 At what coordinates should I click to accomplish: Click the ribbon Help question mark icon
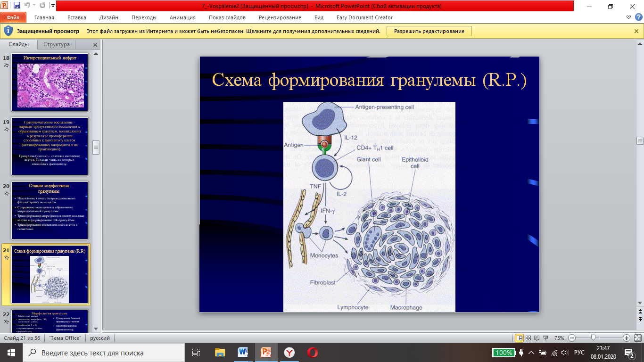pos(638,17)
